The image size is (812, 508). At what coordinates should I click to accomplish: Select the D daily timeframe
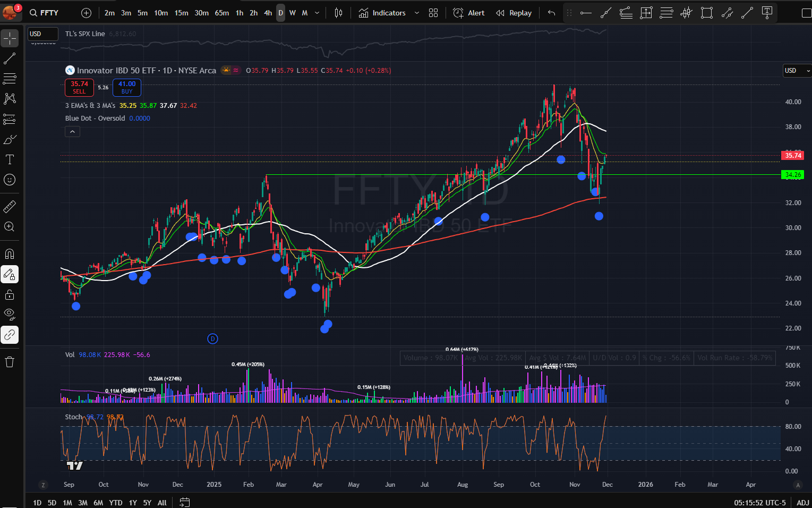click(280, 13)
